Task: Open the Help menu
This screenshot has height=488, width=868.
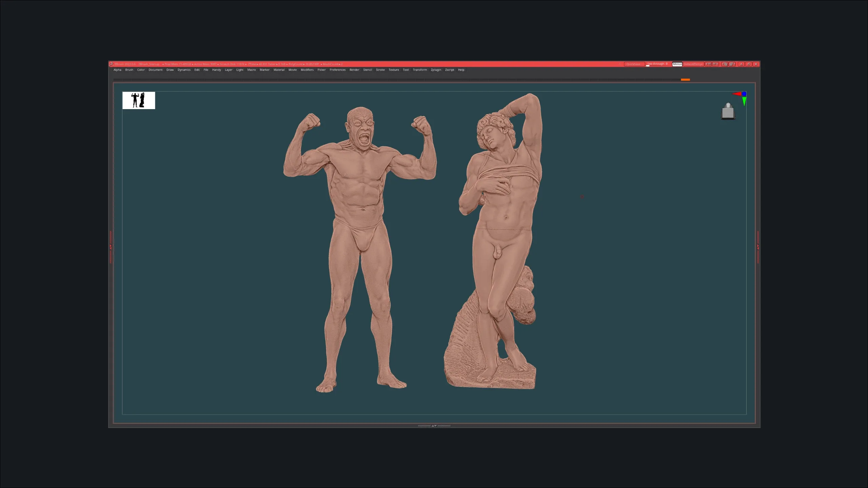Action: pos(461,70)
